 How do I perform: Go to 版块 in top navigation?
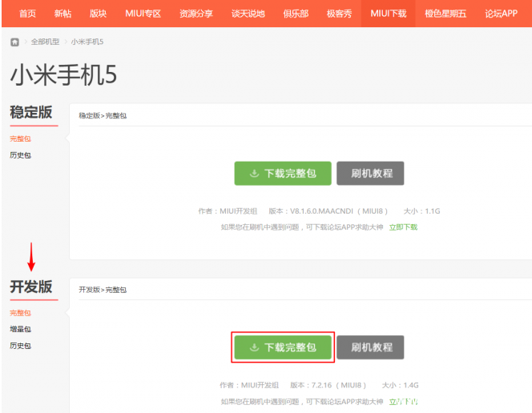coord(98,14)
